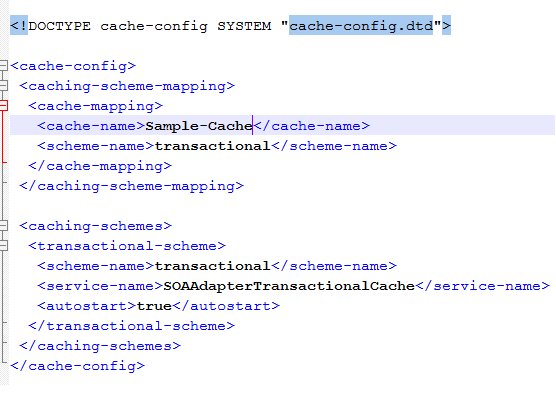
Task: Click the opening caching-scheme-mapping tag text
Action: (x=127, y=86)
